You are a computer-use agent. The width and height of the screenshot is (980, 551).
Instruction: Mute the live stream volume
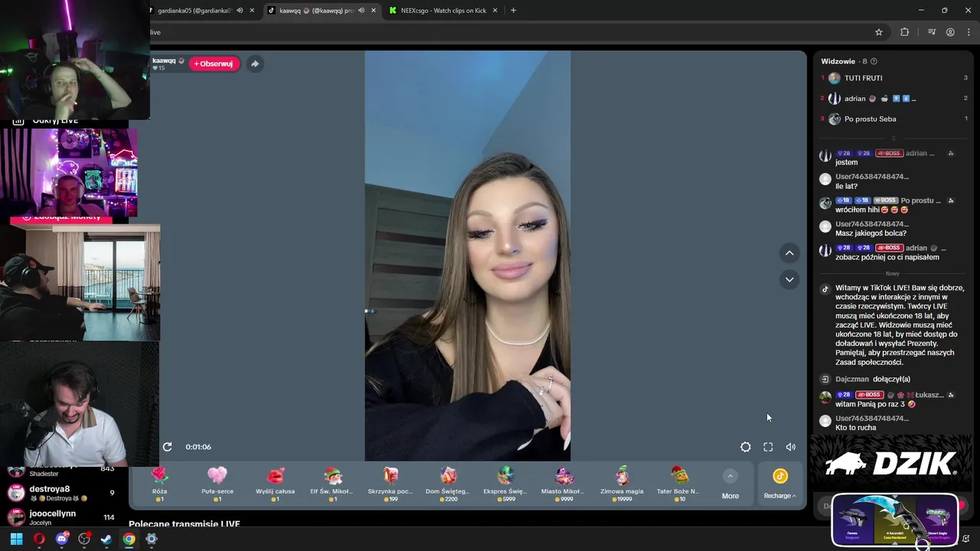(791, 447)
